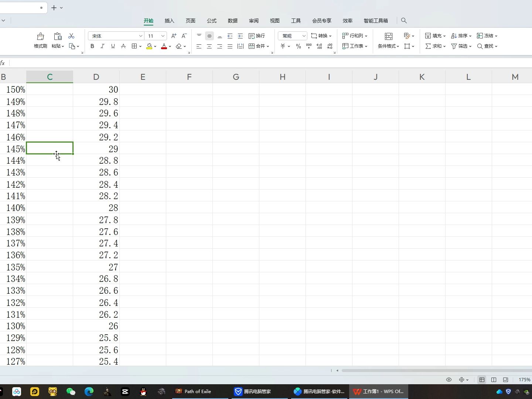
Task: Switch to the 页面 Page tab
Action: tap(190, 21)
